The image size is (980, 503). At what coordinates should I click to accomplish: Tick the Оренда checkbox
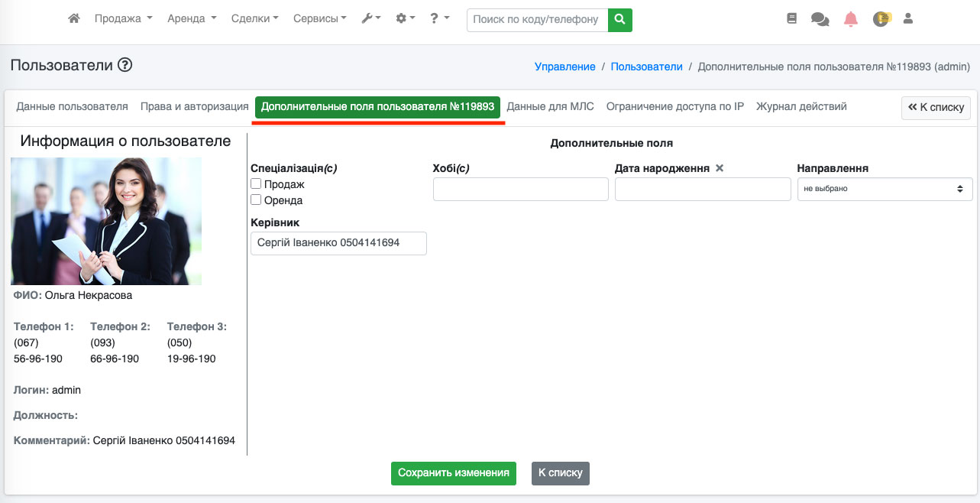[x=257, y=200]
